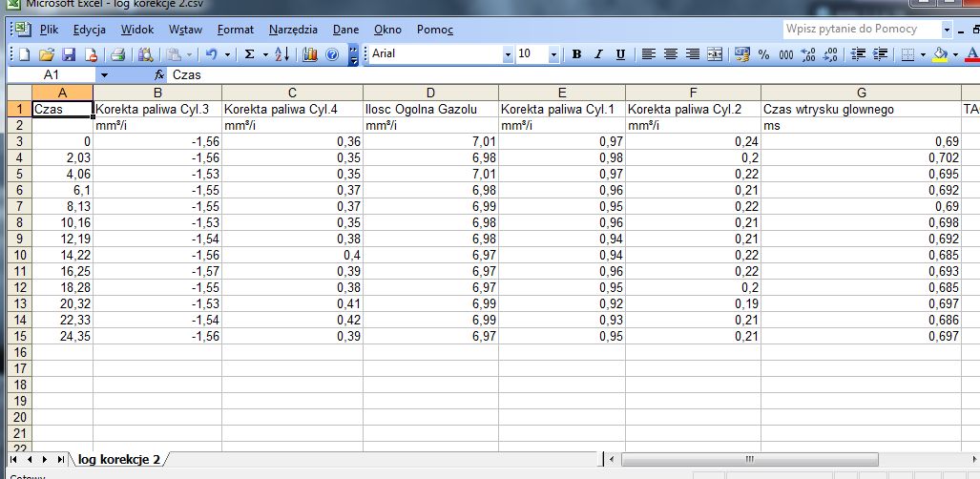Sort ascending with the A-Z icon
The height and width of the screenshot is (479, 980).
281,54
